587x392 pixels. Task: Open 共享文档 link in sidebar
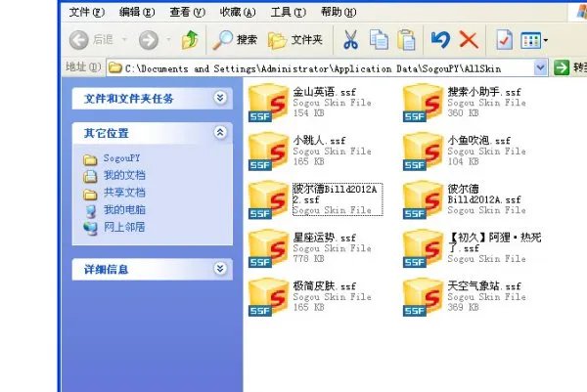tap(124, 193)
